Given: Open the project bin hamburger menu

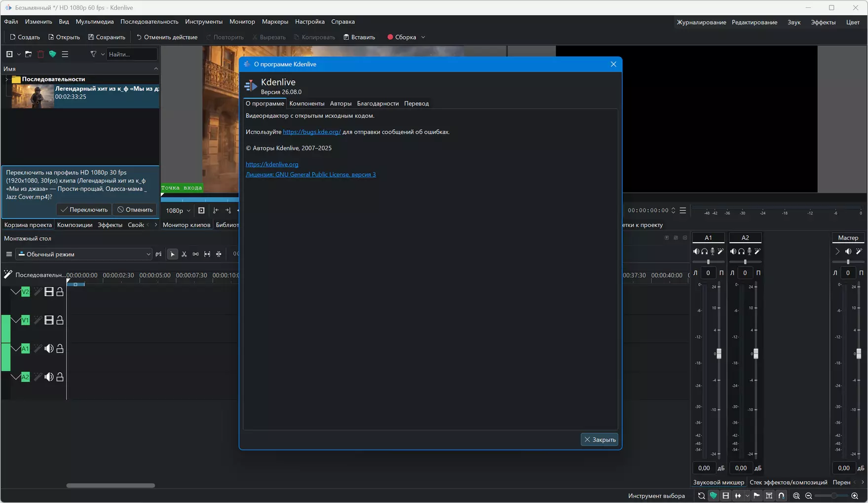Looking at the screenshot, I should pos(65,54).
